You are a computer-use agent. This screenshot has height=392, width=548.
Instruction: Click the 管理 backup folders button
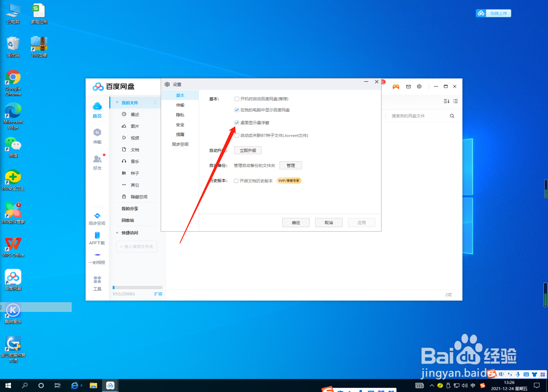tap(291, 166)
